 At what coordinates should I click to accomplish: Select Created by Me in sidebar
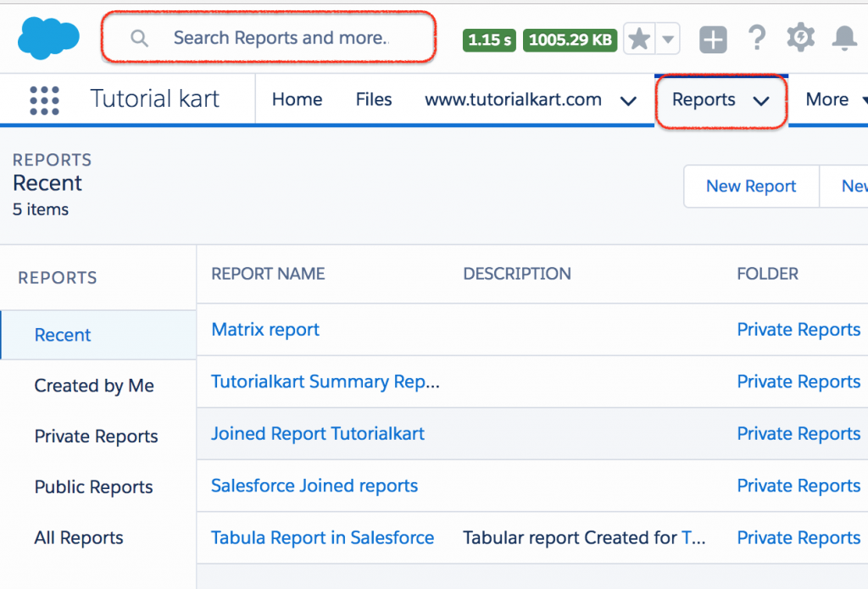click(94, 386)
